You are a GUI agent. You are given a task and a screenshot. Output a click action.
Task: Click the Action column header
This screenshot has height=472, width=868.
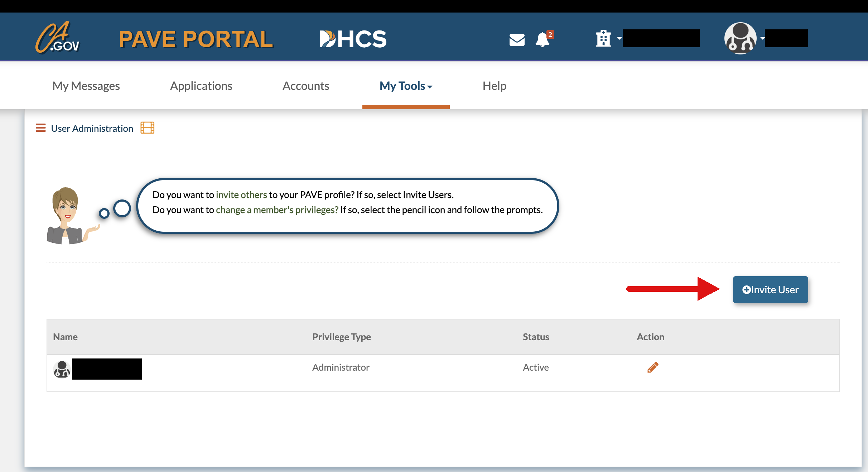pos(650,337)
